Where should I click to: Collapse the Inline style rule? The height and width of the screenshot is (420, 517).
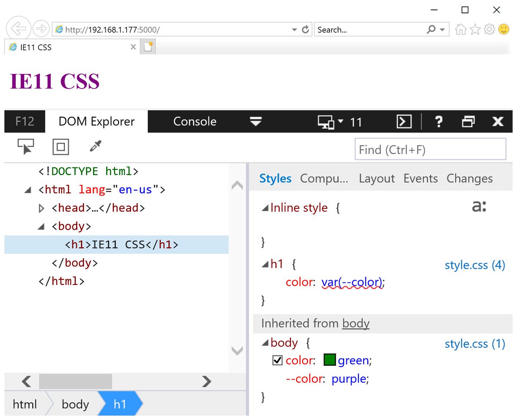pos(265,208)
